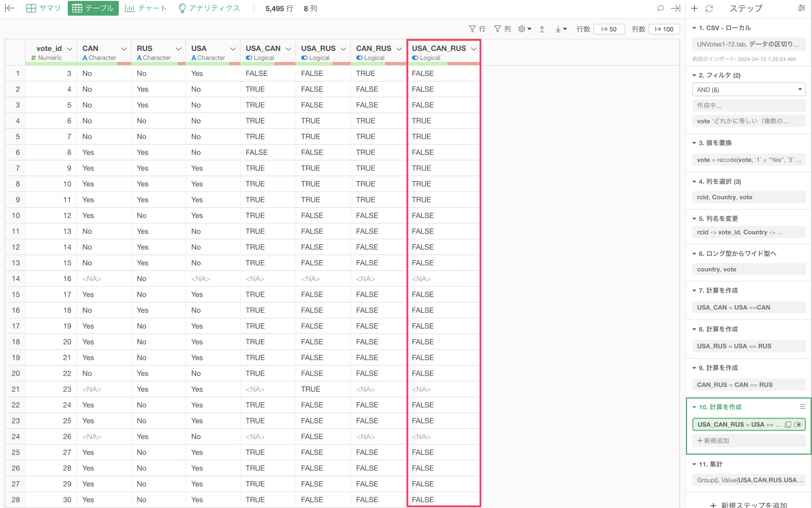Toggle eye visibility on USA_CAN_RUS step

click(x=798, y=424)
